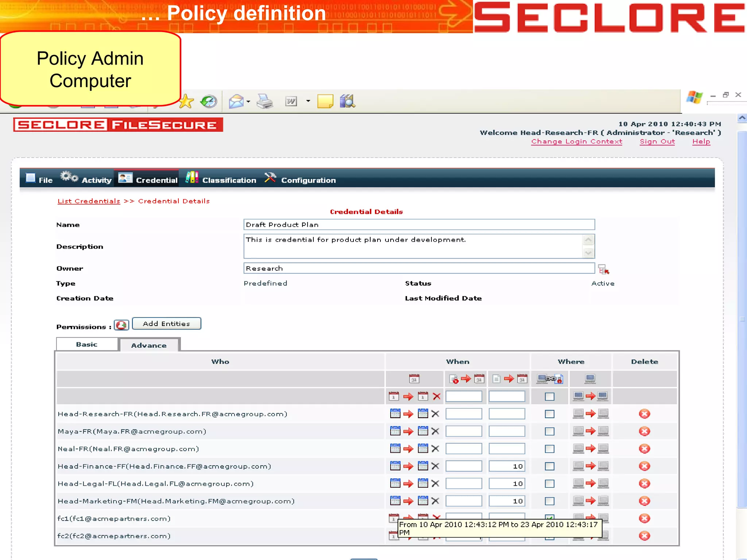Clear date range X for Head-Marketing-FM row
Viewport: 747px width, 560px height.
pyautogui.click(x=435, y=501)
